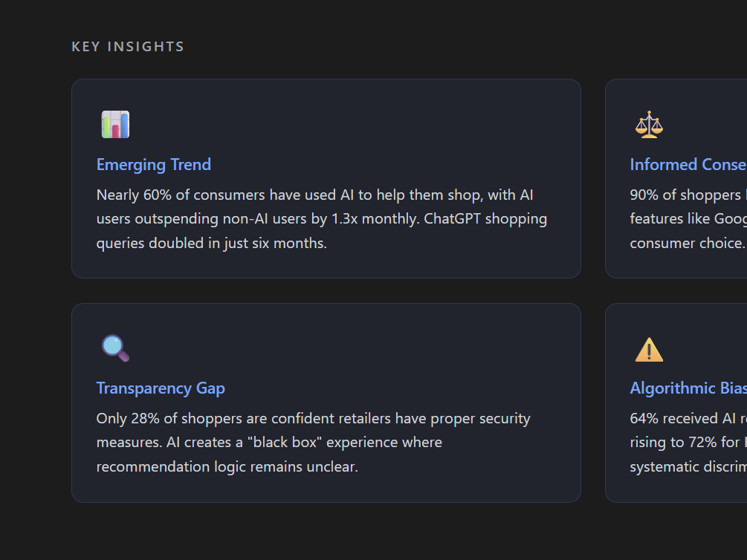Select the Informed Consent card title
747x560 pixels.
(688, 165)
